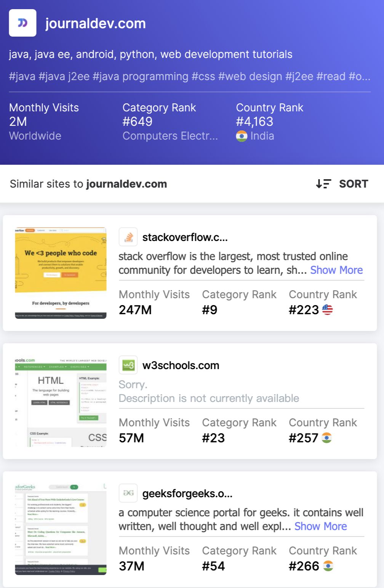The width and height of the screenshot is (384, 588).
Task: Open the SORT options
Action: pyautogui.click(x=342, y=184)
